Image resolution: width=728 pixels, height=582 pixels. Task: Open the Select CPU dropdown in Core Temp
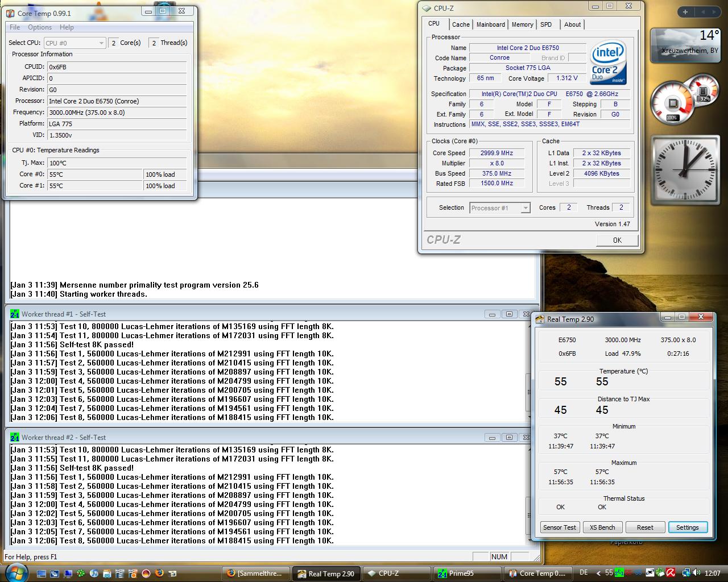pyautogui.click(x=75, y=43)
